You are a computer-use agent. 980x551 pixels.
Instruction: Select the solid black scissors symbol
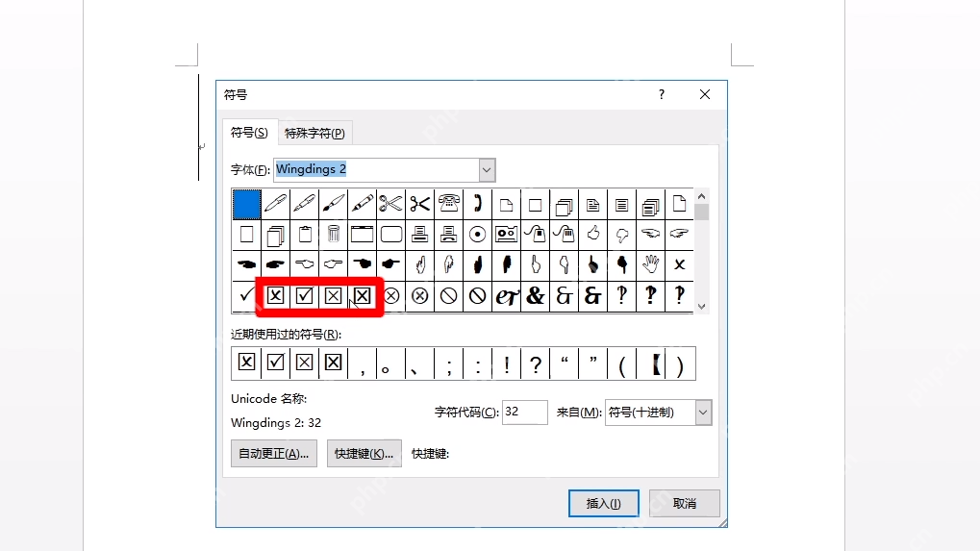coord(420,204)
